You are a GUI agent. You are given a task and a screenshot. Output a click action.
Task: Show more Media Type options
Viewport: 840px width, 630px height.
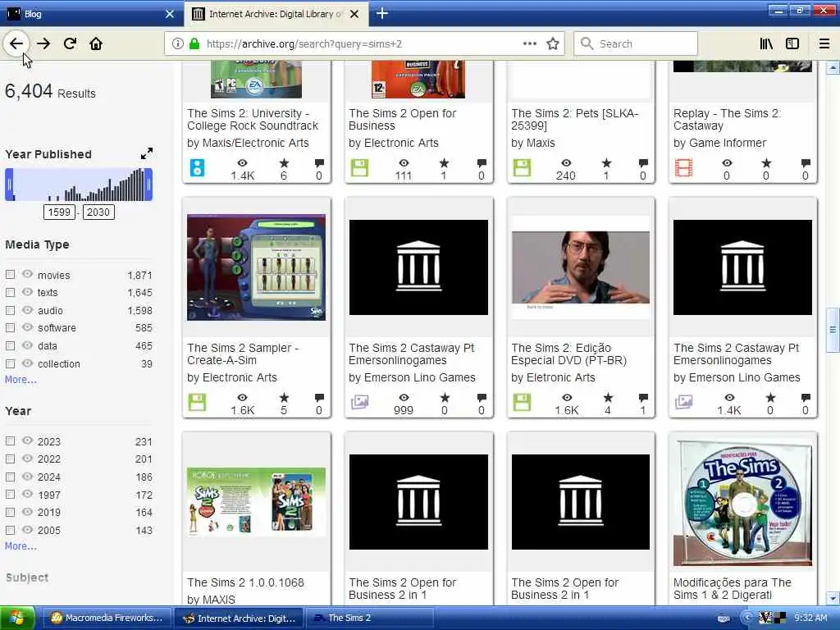coord(21,379)
